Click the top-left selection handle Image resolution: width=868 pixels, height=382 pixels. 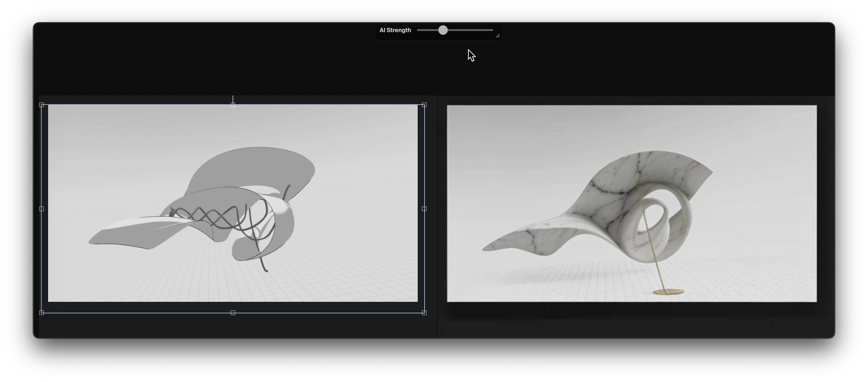42,105
